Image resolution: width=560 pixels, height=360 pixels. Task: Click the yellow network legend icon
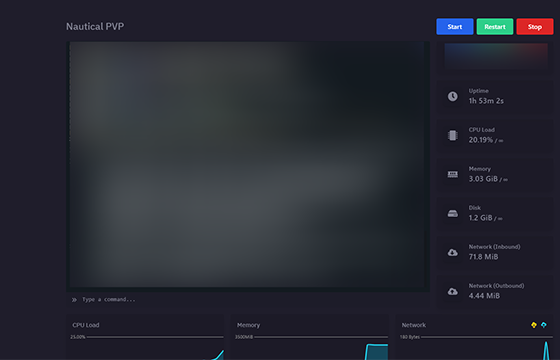tap(534, 325)
